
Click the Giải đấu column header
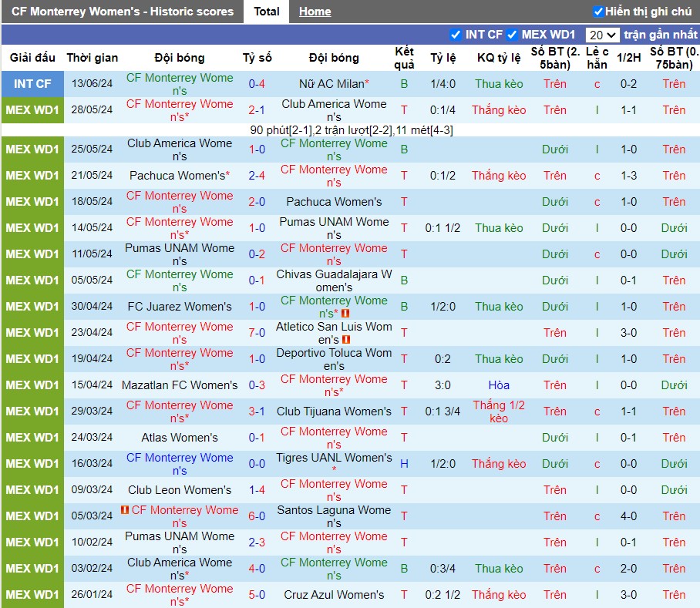(x=32, y=58)
